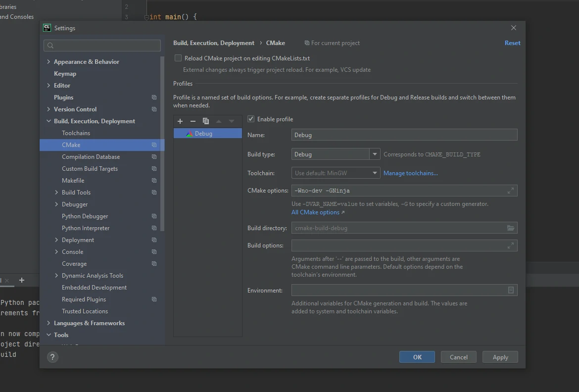Open Embedded Development settings
Viewport: 579px width, 392px height.
[x=94, y=288]
